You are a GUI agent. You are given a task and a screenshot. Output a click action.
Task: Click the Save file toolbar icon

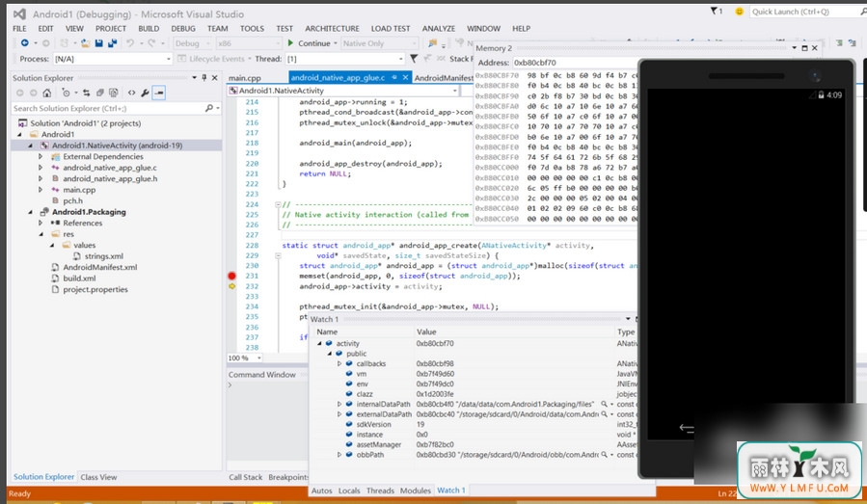(99, 43)
